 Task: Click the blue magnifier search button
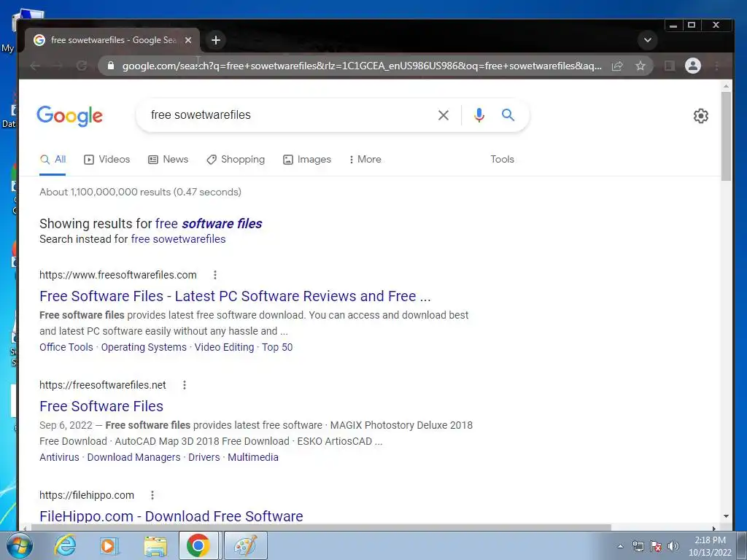click(508, 114)
